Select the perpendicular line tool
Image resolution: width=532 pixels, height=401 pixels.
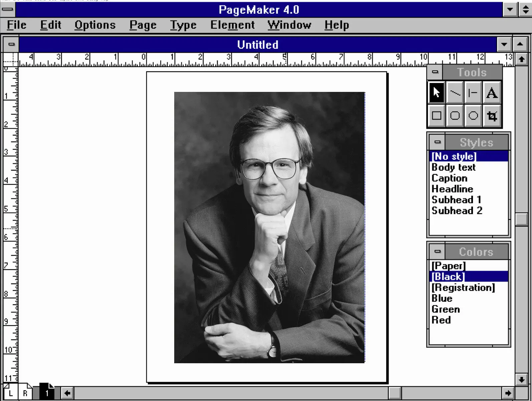(x=473, y=93)
